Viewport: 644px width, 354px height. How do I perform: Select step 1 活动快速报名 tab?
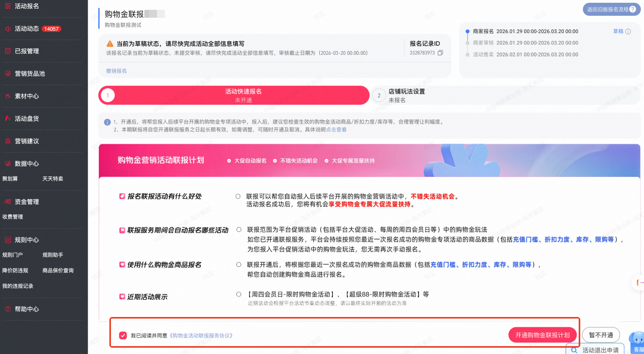234,95
